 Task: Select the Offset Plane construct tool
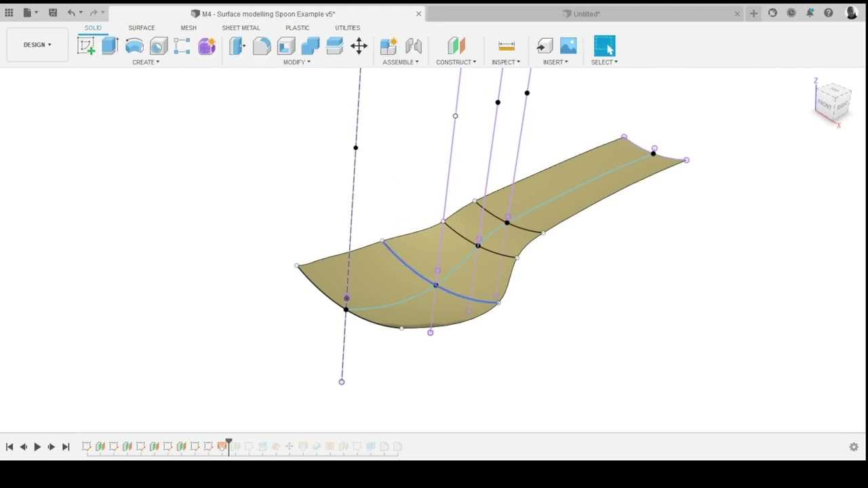click(456, 46)
